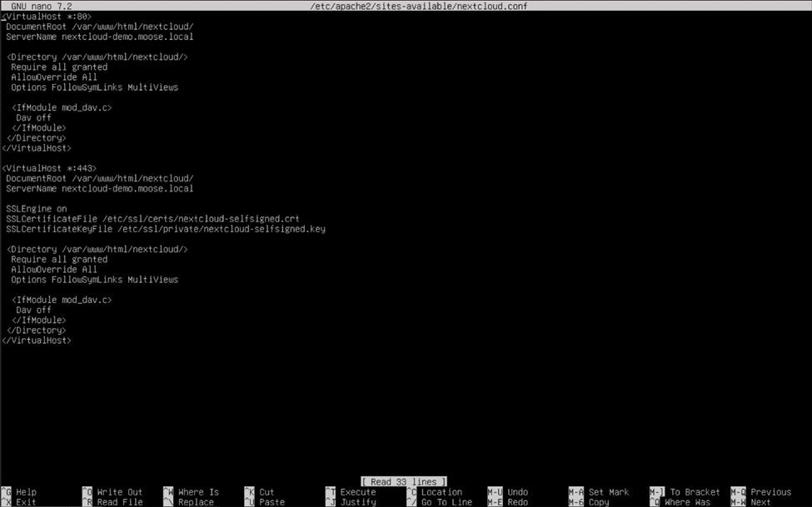Screen dimensions: 812x507
Task: Select the Read File shortcut label
Action: [x=120, y=502]
